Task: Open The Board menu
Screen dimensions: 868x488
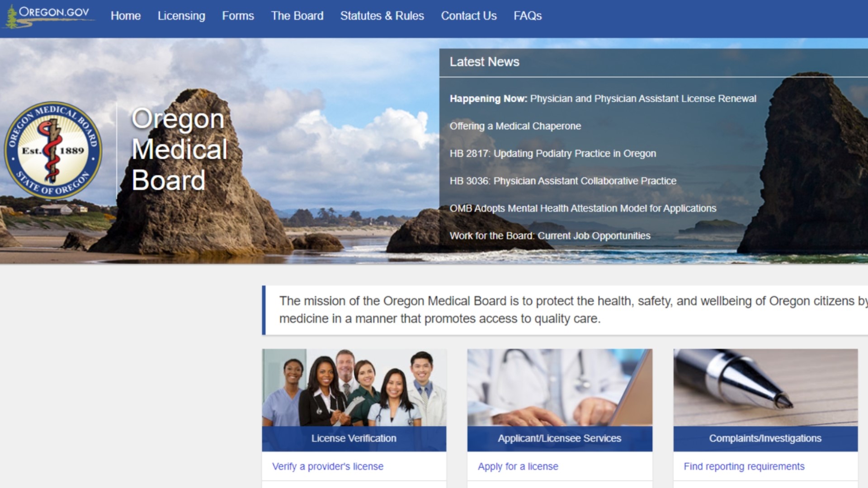Action: click(297, 16)
